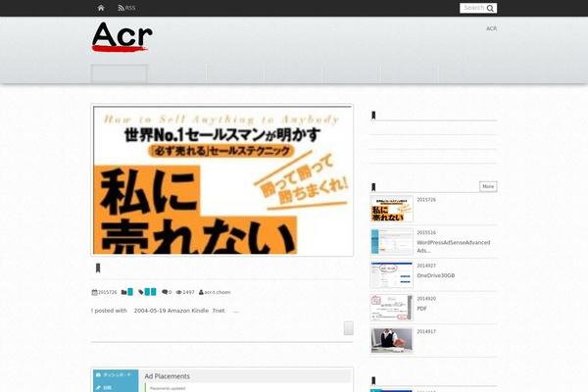Viewport: 588px width, 392px height.
Task: Open sidebar thumbnail dated 2014917
Action: pos(391,341)
